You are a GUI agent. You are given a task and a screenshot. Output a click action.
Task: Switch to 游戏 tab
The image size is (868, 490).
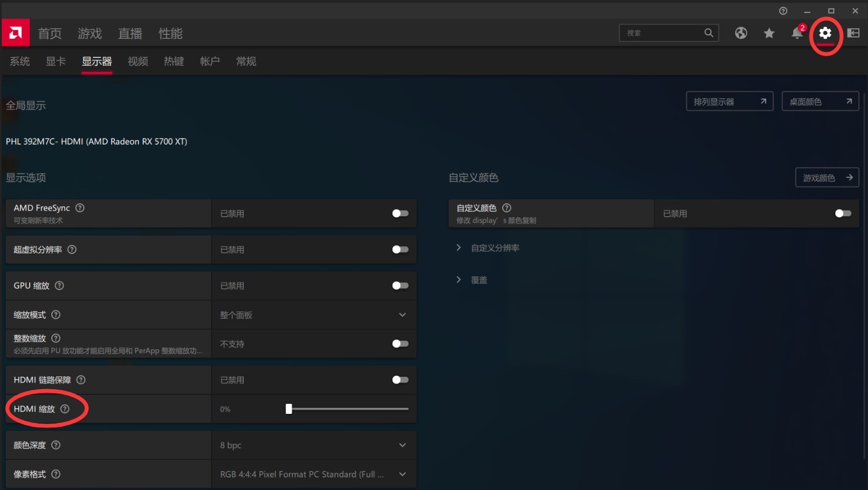pyautogui.click(x=90, y=33)
